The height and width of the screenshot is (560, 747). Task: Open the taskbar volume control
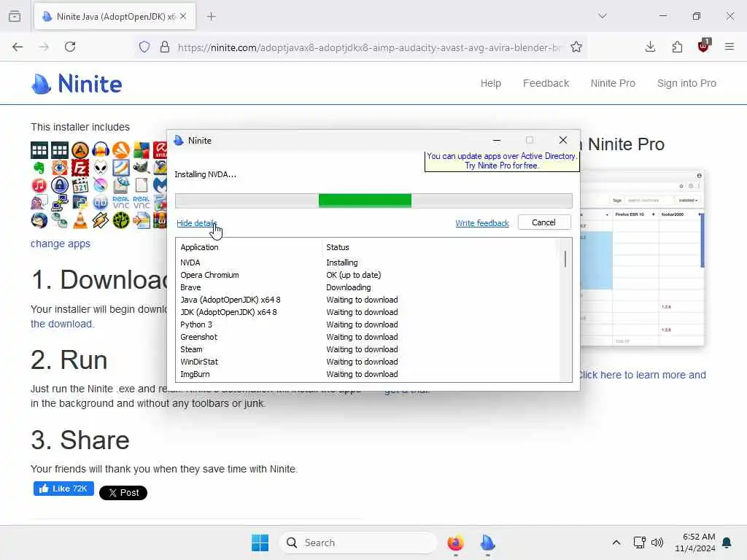[x=657, y=542]
